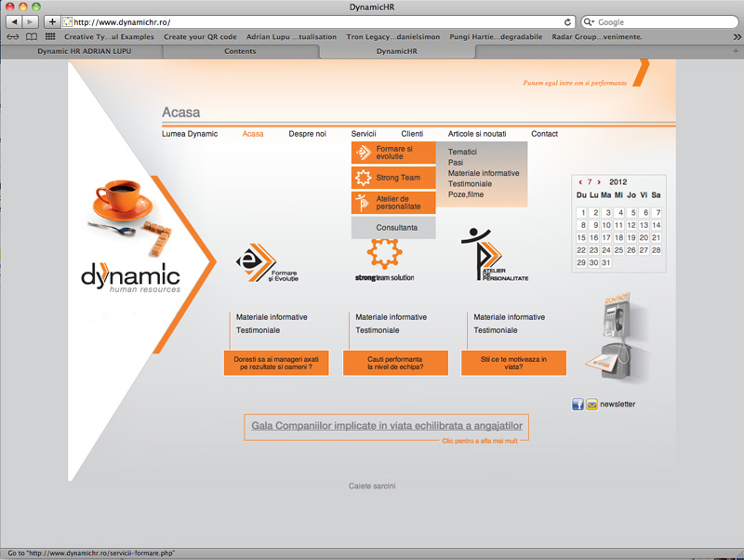Image resolution: width=744 pixels, height=560 pixels.
Task: Select Formare si evolutie from Servicii submenu
Action: pyautogui.click(x=393, y=153)
